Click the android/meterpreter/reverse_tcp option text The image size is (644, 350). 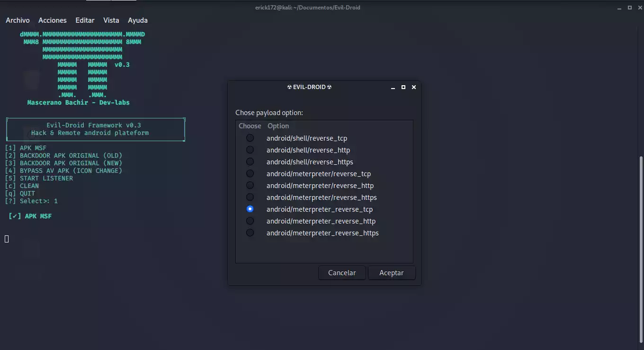(x=319, y=174)
